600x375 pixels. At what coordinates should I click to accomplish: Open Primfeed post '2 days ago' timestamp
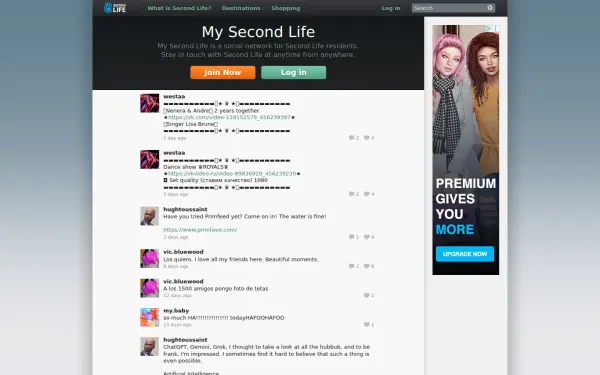(x=176, y=237)
